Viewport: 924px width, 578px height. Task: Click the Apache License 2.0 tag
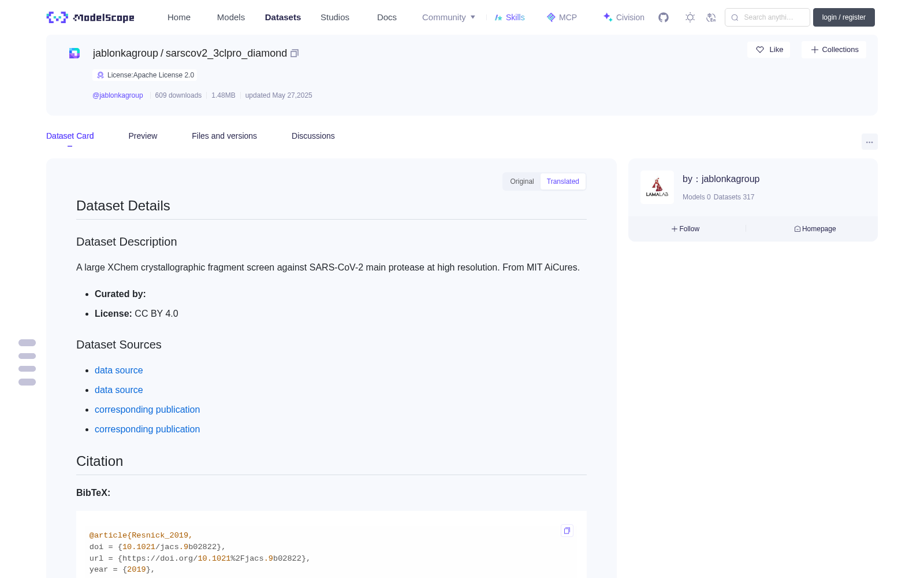click(145, 75)
